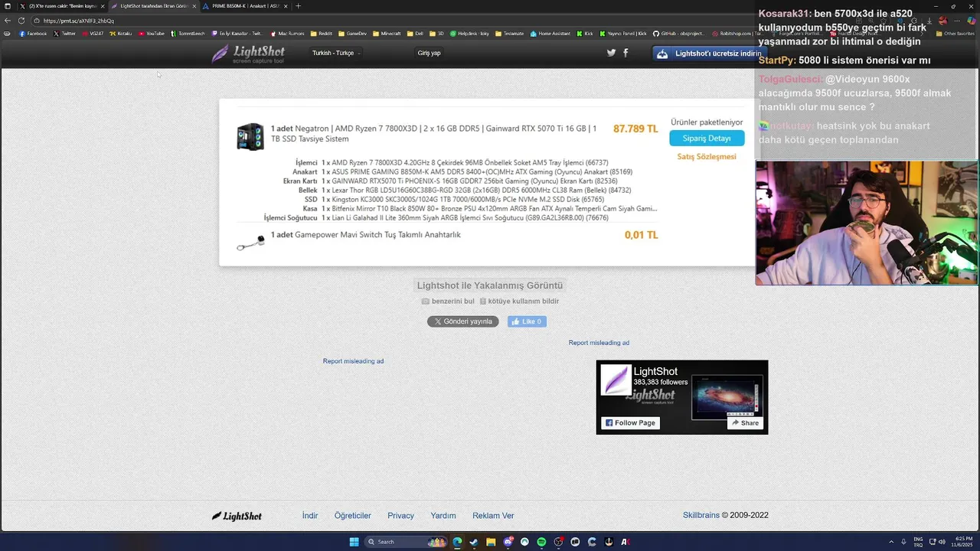Image resolution: width=980 pixels, height=551 pixels.
Task: Open the GameDev bookmarks folder
Action: [x=352, y=34]
